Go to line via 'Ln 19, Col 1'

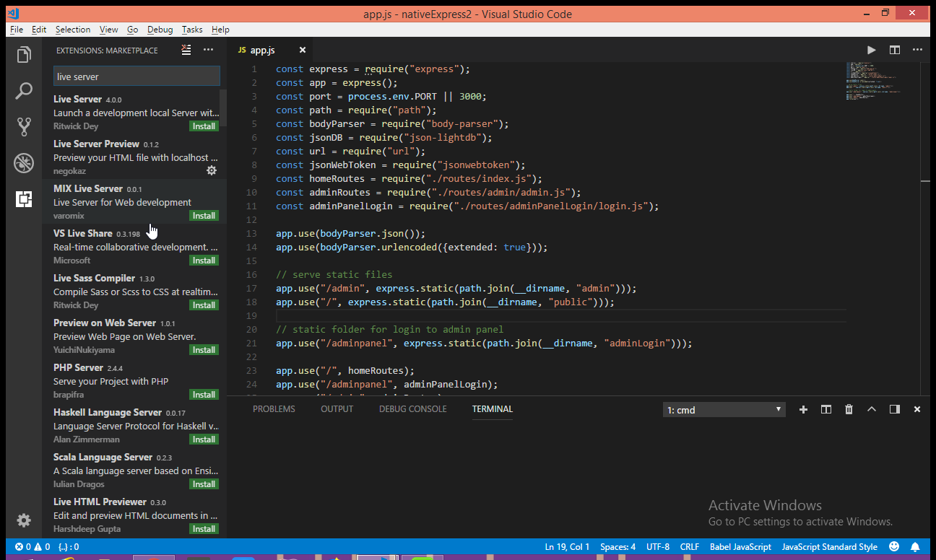(568, 547)
